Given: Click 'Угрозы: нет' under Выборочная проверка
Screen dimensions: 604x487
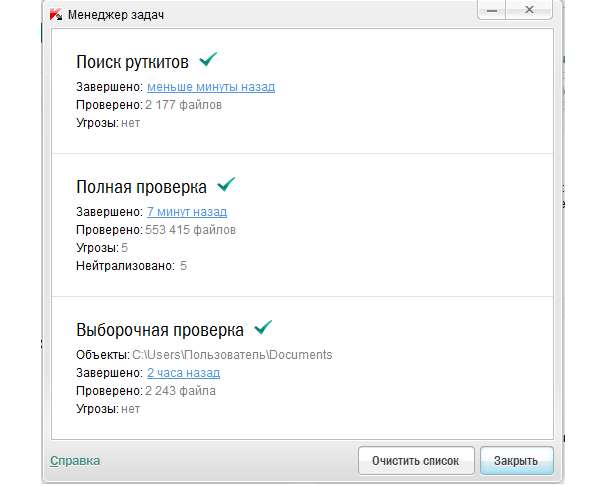Looking at the screenshot, I should pyautogui.click(x=108, y=409).
